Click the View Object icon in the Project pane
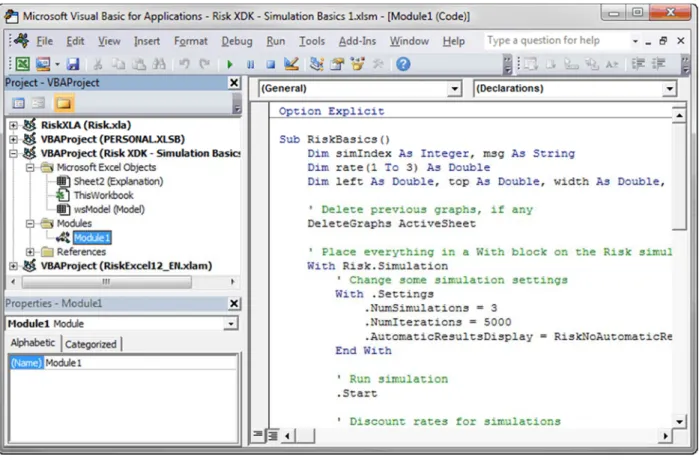 coord(38,103)
